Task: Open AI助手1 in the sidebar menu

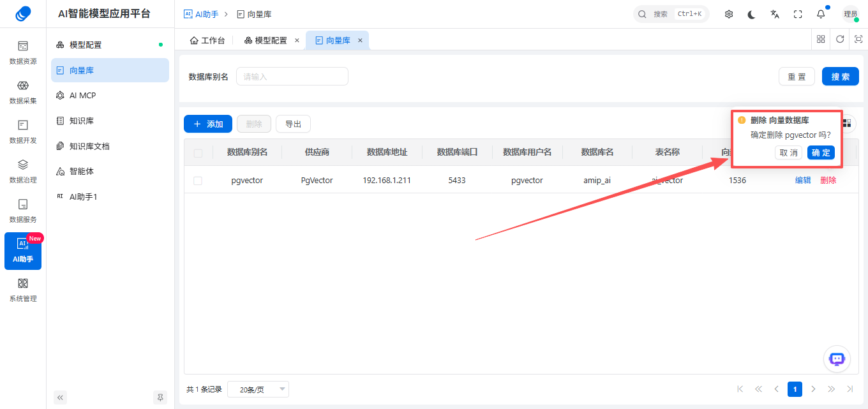Action: 110,197
